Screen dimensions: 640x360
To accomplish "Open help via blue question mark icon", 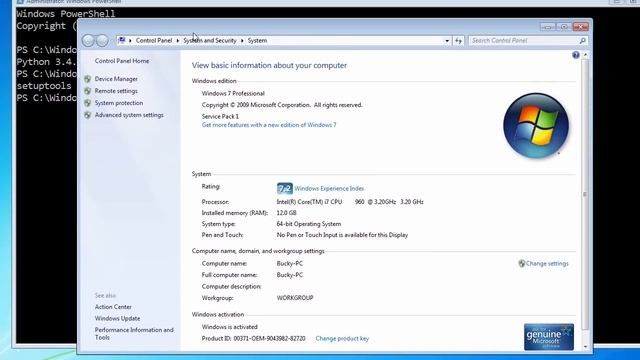I will 576,55.
